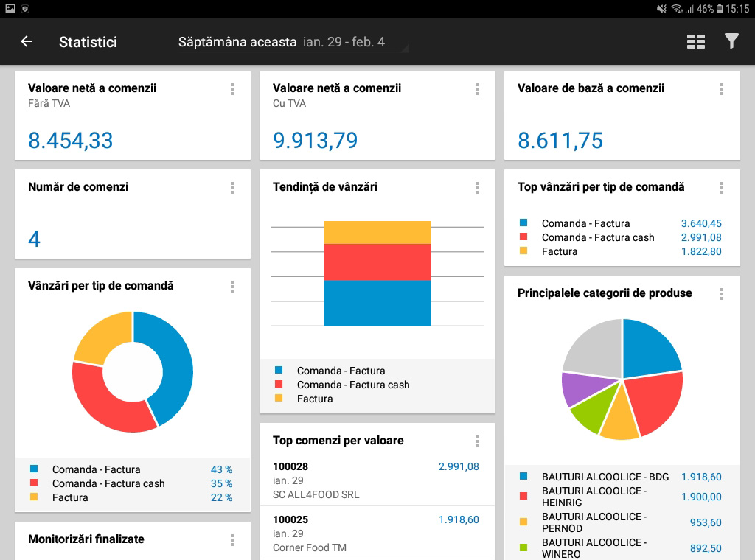Open the options menu on the Fără TVA card

232,89
